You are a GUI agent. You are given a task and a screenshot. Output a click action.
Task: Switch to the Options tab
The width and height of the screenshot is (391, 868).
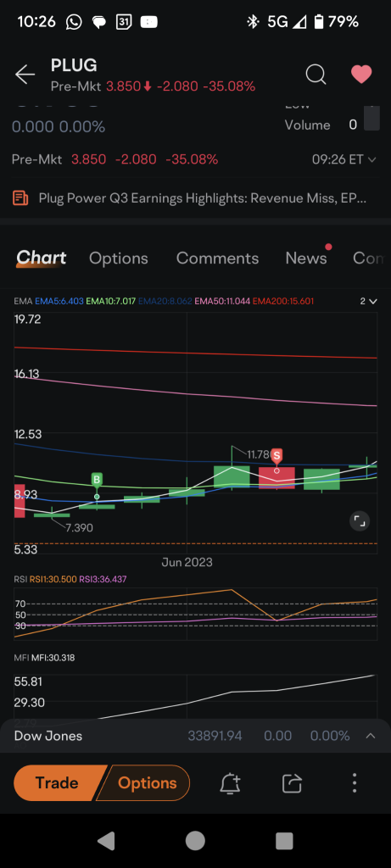119,259
